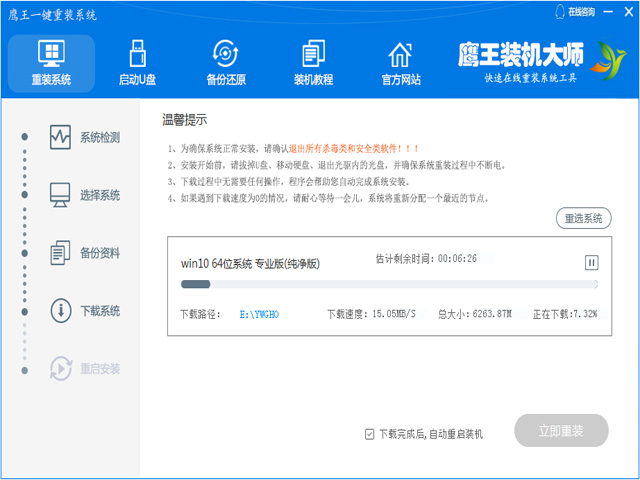Click the 立即重装 button

tap(561, 431)
